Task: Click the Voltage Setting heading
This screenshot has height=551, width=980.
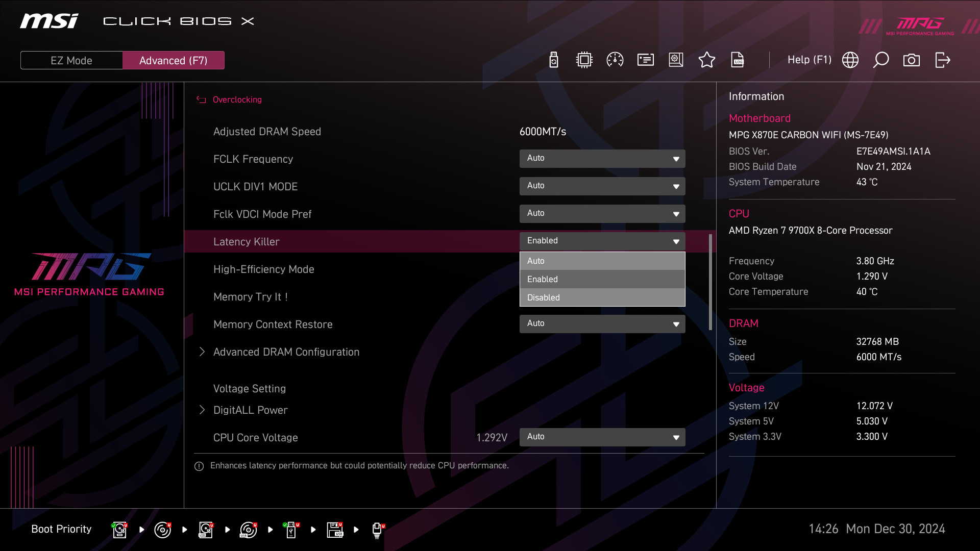Action: [249, 389]
